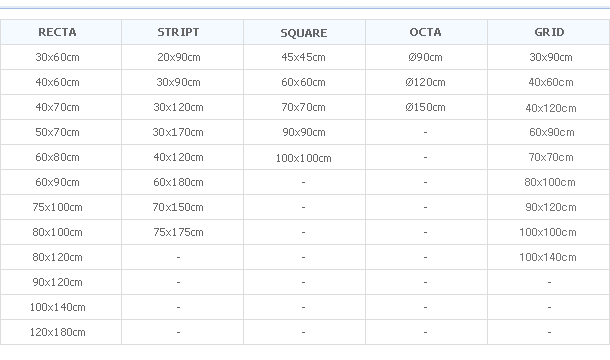Select the 120x180cm cell under RECTA
The height and width of the screenshot is (360, 610).
(x=61, y=332)
